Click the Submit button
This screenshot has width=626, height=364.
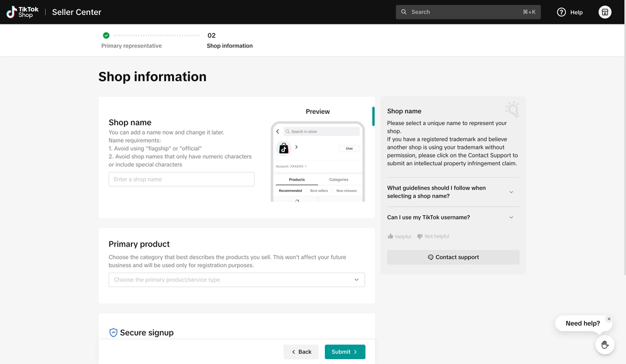coord(344,351)
